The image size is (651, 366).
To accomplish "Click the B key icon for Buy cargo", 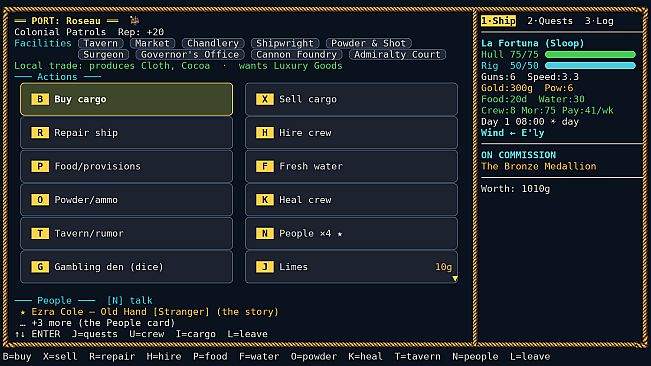I will (x=40, y=99).
